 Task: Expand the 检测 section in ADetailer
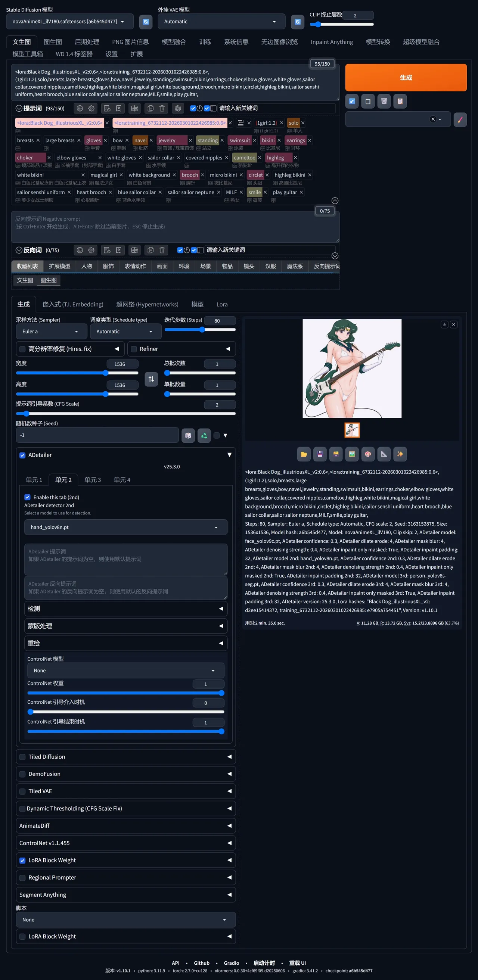(125, 609)
